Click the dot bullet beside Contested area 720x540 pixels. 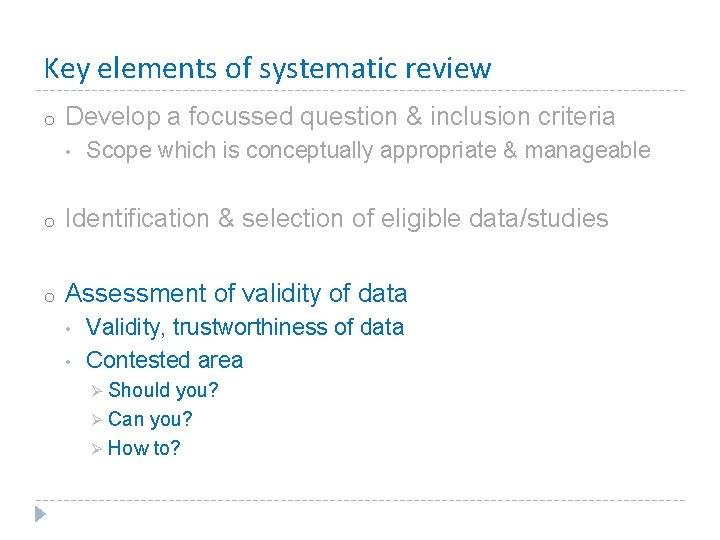(68, 362)
